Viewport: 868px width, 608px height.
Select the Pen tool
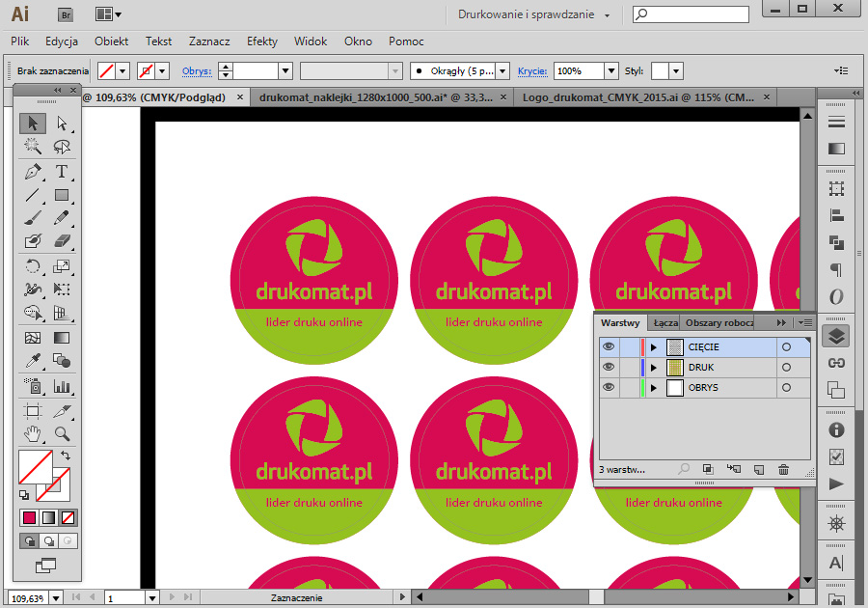pos(33,172)
